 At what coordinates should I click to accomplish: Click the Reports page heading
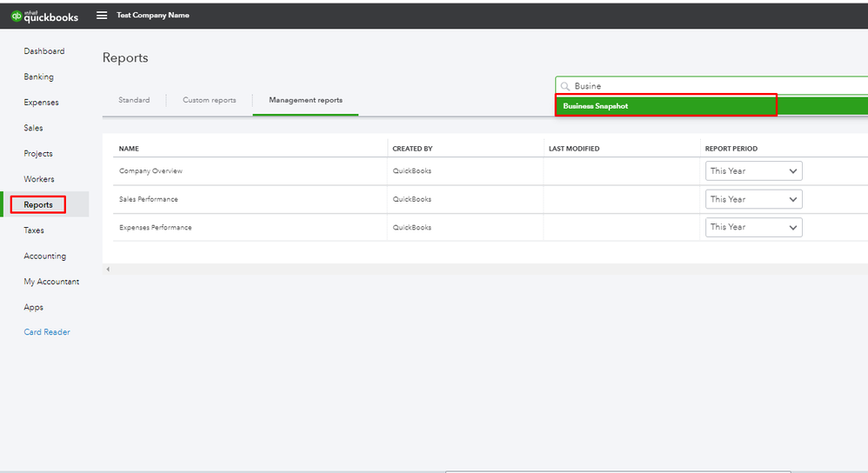(125, 57)
